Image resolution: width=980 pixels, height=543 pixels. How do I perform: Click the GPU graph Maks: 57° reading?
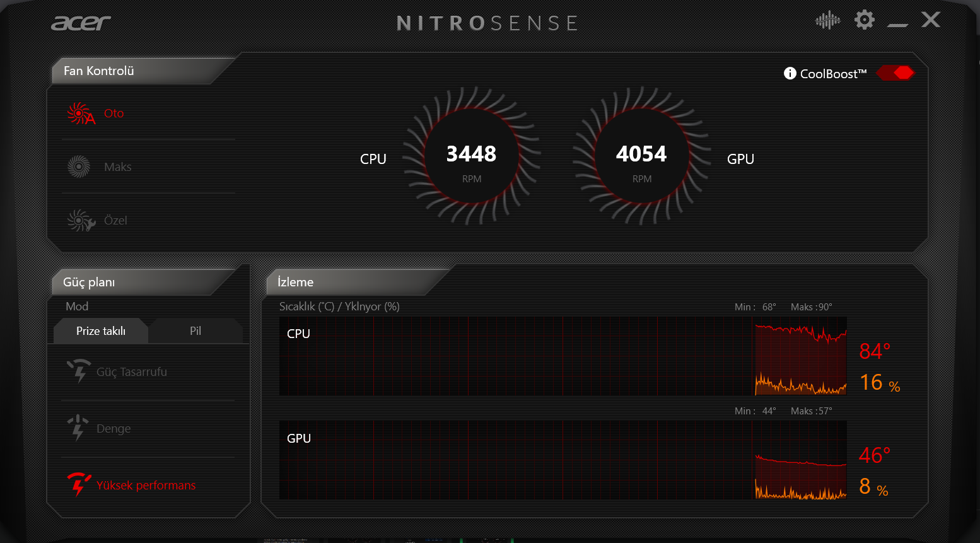pos(812,411)
